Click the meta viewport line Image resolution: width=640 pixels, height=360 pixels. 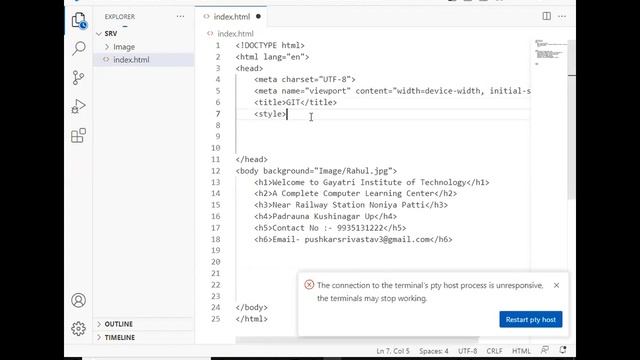(x=392, y=91)
